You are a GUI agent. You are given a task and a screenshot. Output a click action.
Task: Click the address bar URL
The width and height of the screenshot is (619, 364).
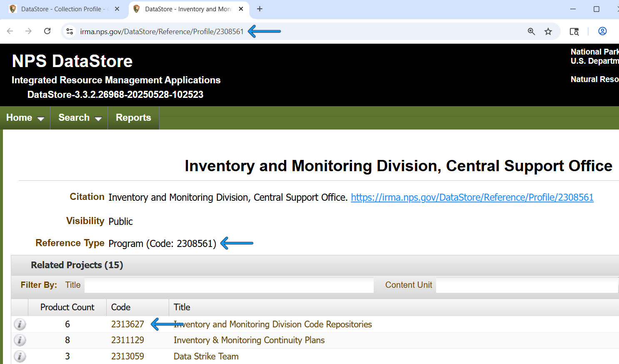click(x=162, y=32)
